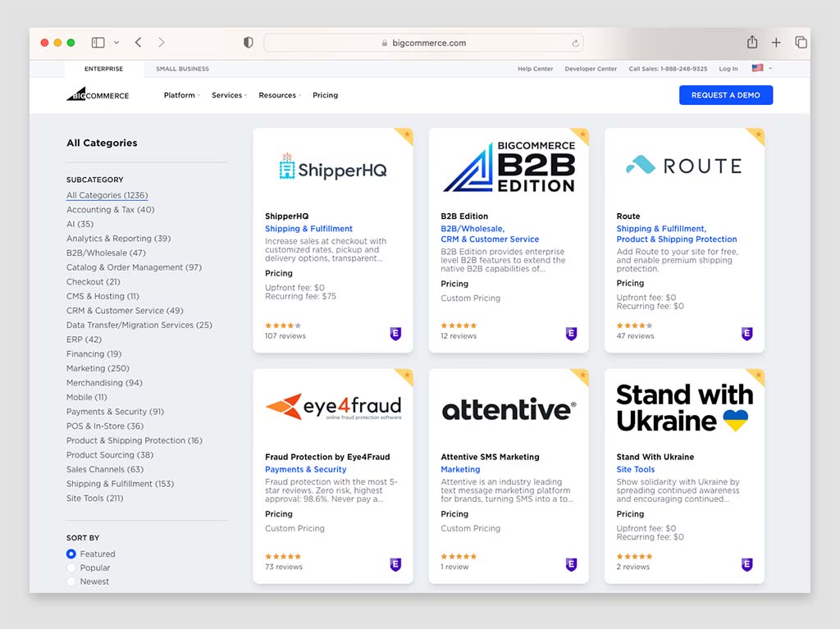Click the Enterprise badge on Stand With Ukraine card
The image size is (840, 629).
tap(746, 564)
